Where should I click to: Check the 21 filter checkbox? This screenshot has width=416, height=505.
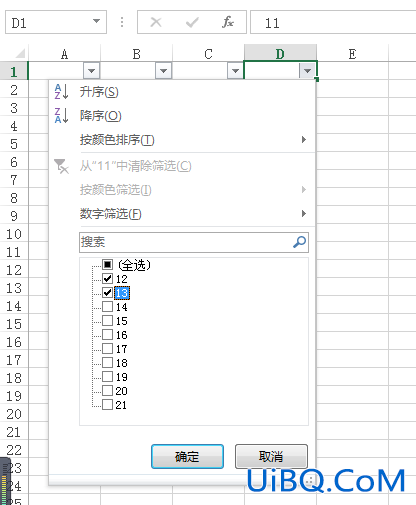[x=107, y=405]
